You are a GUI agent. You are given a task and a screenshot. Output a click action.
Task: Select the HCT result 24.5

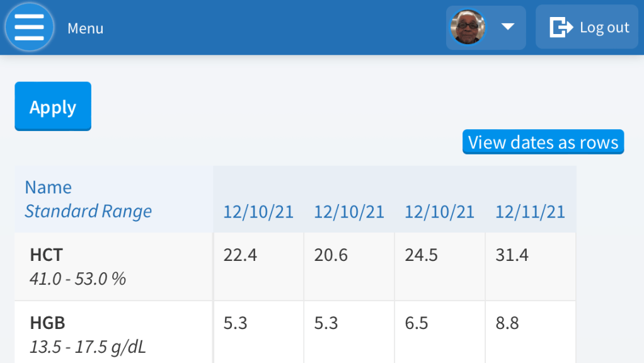tap(422, 255)
